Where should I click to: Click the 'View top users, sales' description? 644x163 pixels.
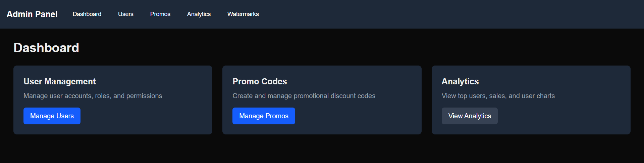click(x=498, y=96)
